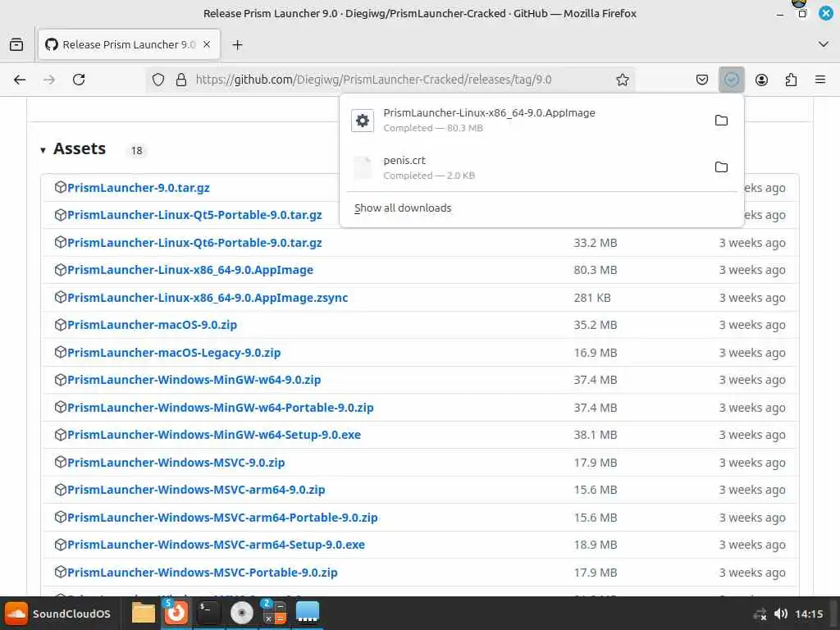Screen dimensions: 840x630
Task: Collapse the Assets section triangle
Action: coord(43,150)
